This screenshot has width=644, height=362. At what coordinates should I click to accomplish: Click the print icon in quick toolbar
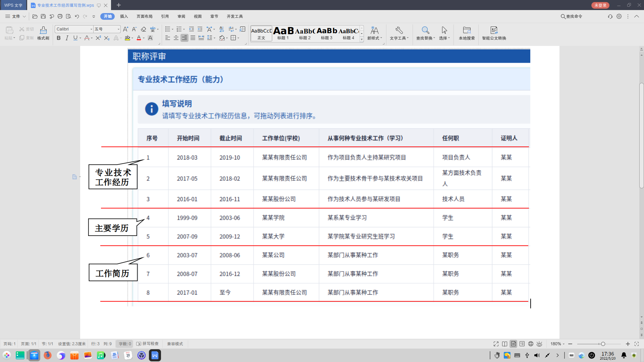(60, 16)
